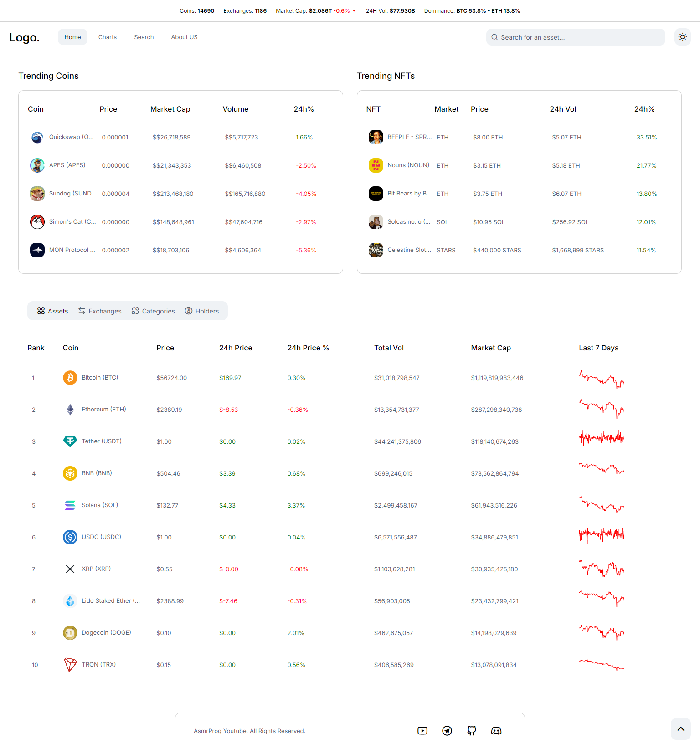
Task: Switch to the Assets tab
Action: click(x=52, y=311)
